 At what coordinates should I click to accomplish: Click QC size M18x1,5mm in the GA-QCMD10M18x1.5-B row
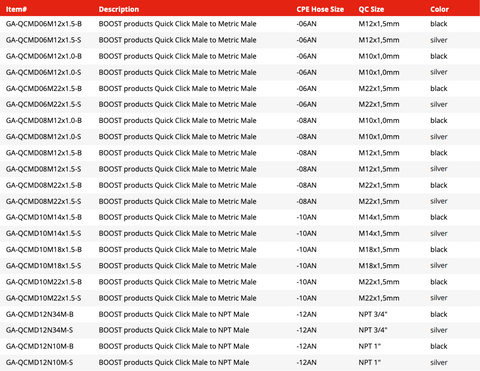click(x=379, y=250)
